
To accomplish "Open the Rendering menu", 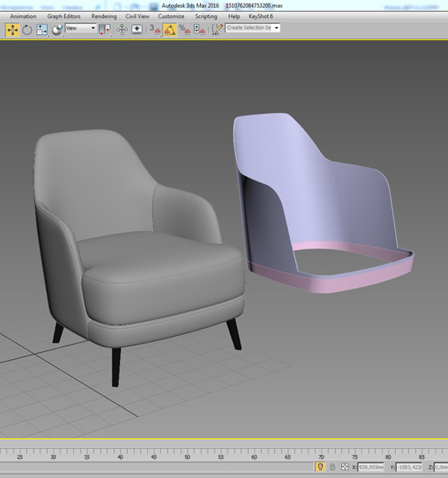I will (x=104, y=16).
